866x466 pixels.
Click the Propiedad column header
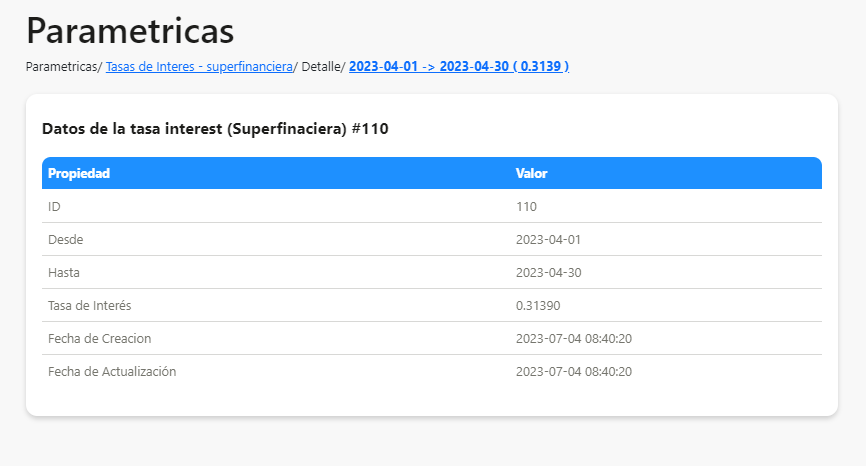coord(79,173)
